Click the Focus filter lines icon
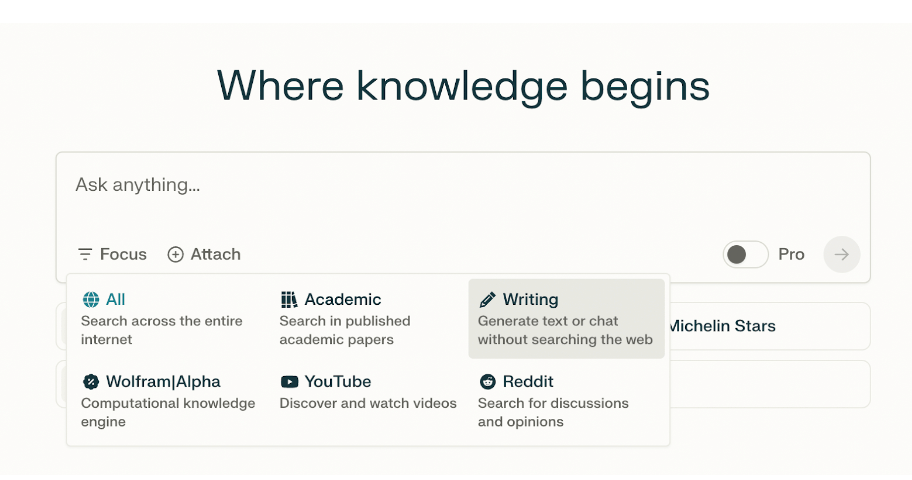The width and height of the screenshot is (912, 480). 85,254
